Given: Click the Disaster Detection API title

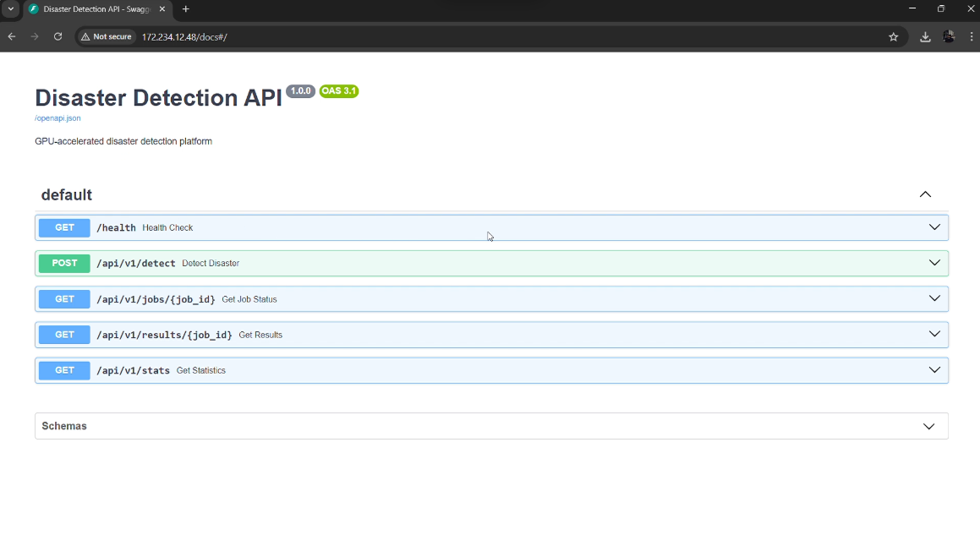Looking at the screenshot, I should point(159,98).
